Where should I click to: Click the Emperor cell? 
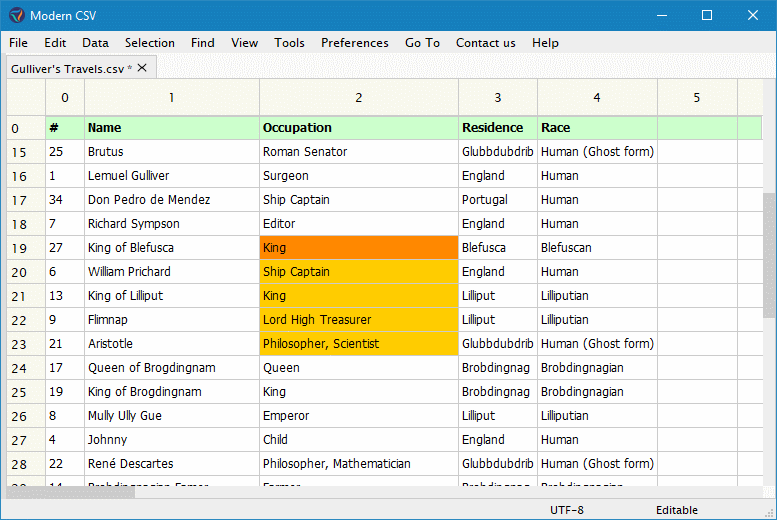point(359,416)
